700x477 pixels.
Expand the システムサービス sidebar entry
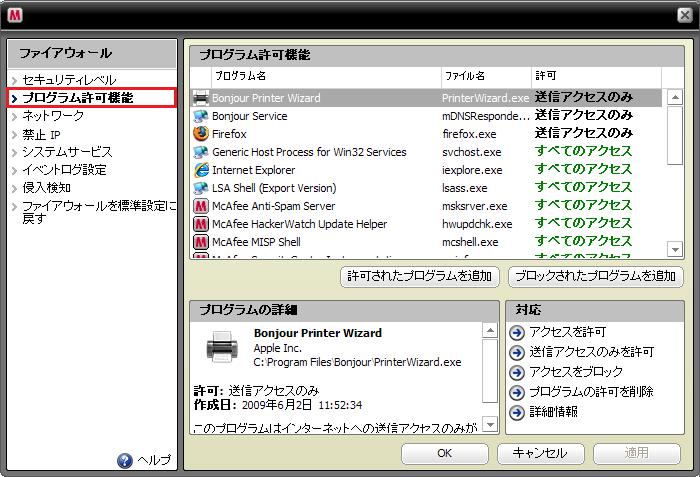(x=67, y=152)
